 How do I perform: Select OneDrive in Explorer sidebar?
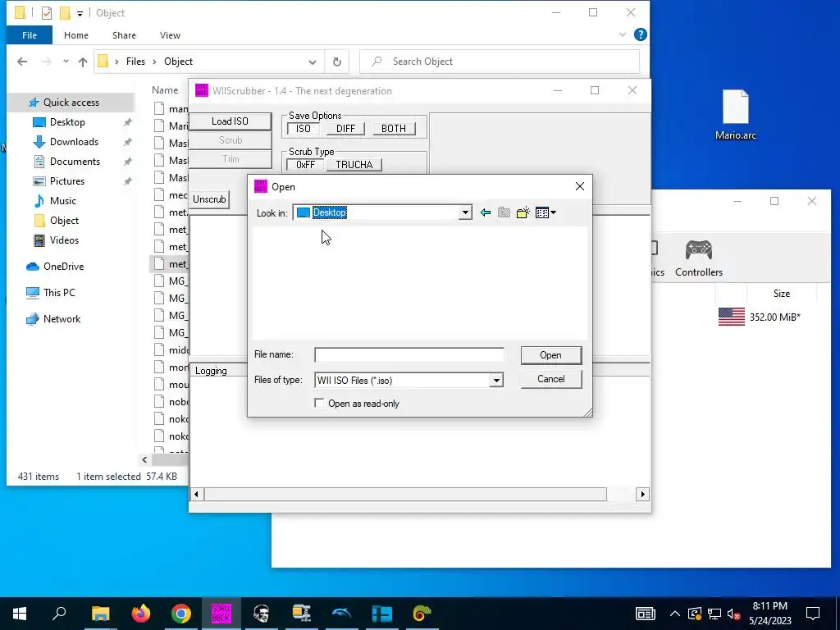(63, 267)
